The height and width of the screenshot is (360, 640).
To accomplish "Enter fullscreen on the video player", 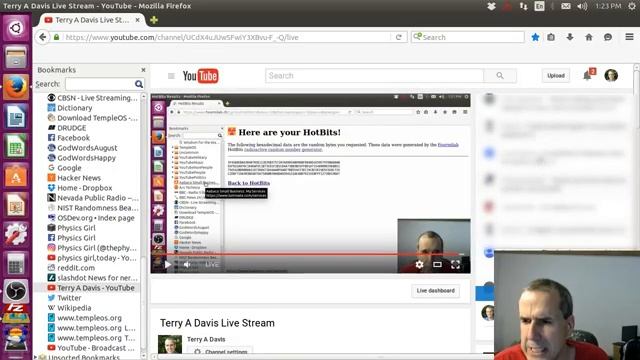I will click(456, 264).
